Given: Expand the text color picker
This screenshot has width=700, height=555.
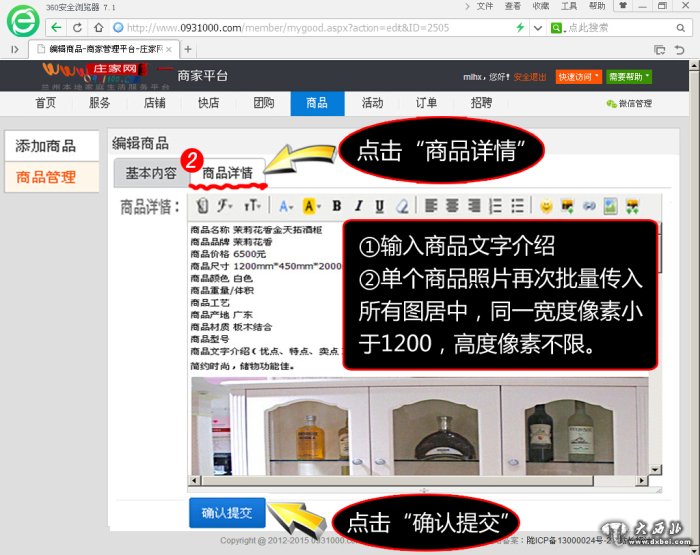Looking at the screenshot, I should [286, 206].
